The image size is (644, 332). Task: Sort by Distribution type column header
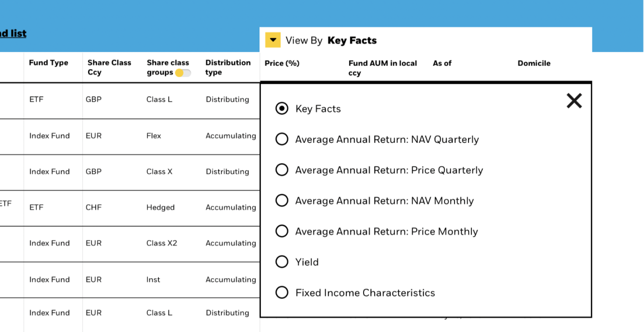pos(228,67)
